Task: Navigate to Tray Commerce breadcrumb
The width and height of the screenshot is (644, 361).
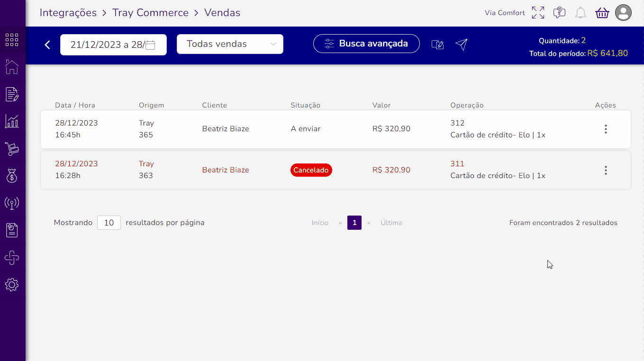Action: tap(150, 13)
